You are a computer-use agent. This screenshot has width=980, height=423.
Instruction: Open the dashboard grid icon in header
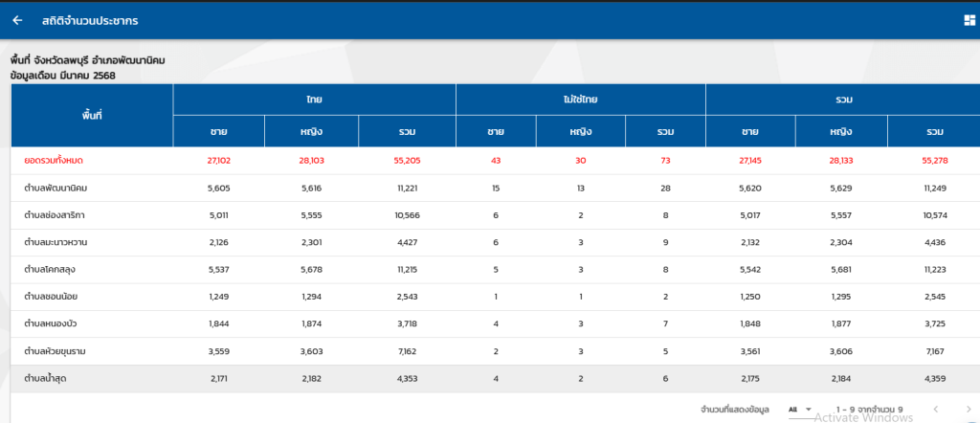(x=969, y=21)
